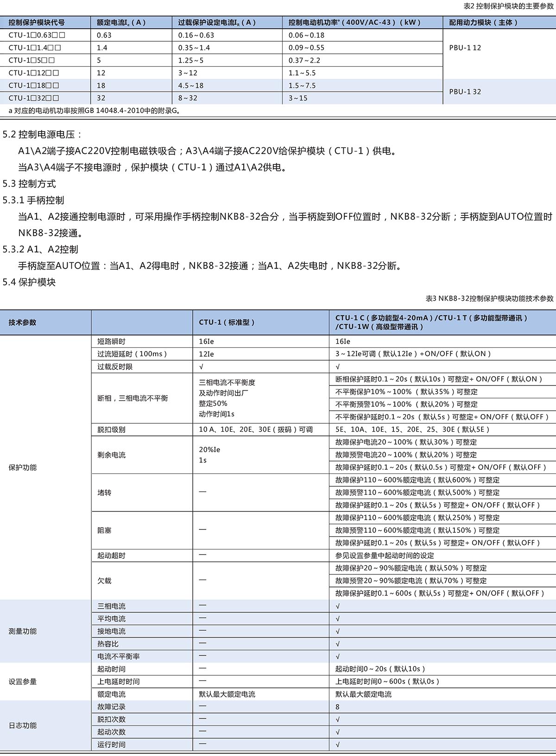Click the 表3 NKB8-32 table caption
556x756 pixels.
[489, 298]
